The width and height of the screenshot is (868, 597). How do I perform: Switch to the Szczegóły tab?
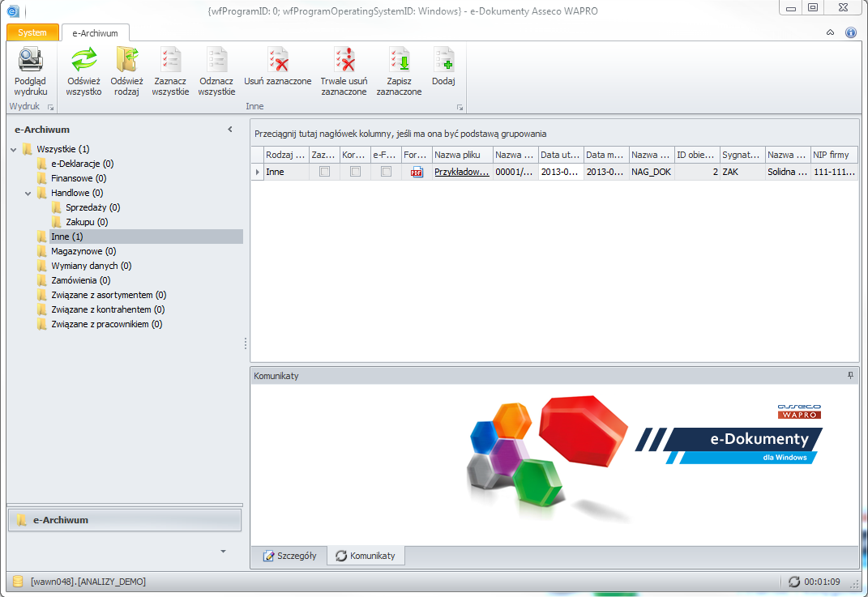pos(290,556)
